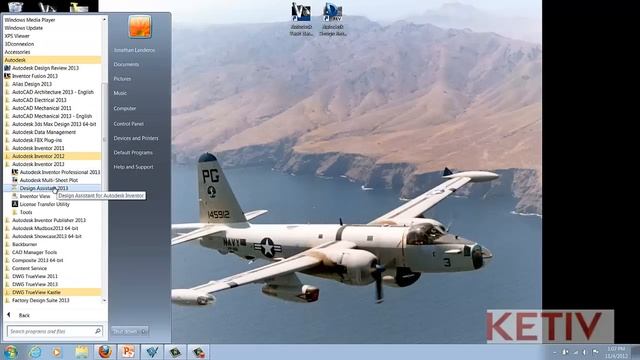Open DWG TrueView Kastle folder
This screenshot has height=360, width=640.
52,292
